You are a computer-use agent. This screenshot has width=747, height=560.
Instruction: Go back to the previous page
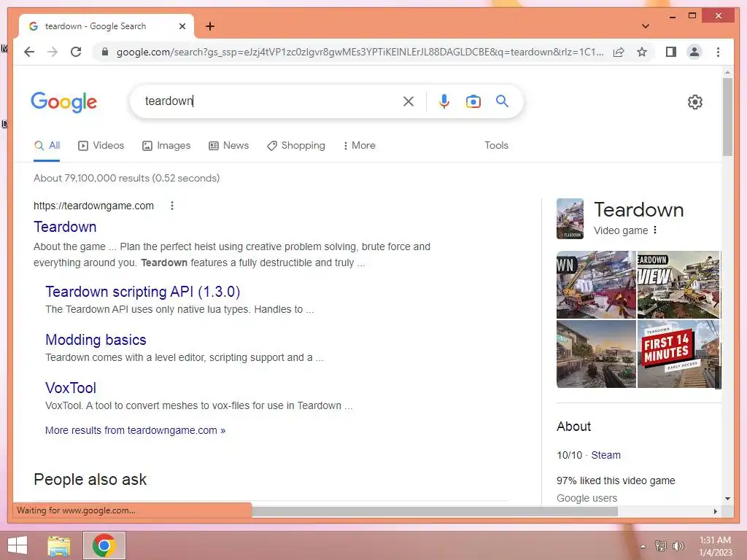click(x=29, y=52)
